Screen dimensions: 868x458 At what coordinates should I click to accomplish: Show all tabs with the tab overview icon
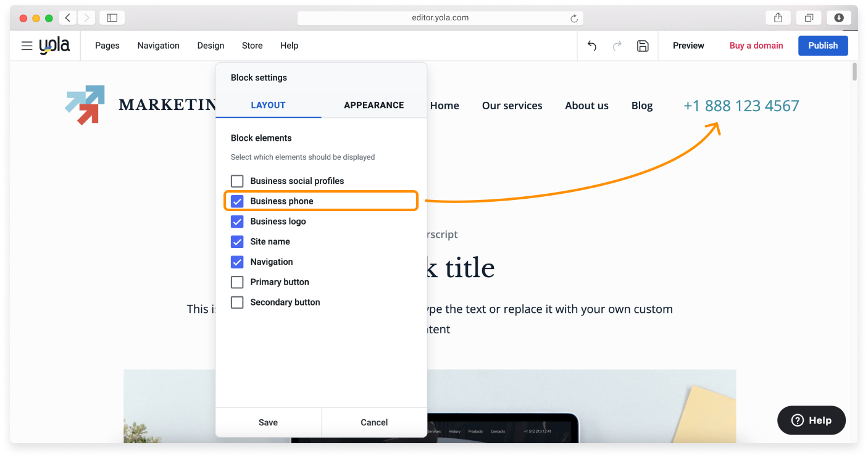[809, 18]
